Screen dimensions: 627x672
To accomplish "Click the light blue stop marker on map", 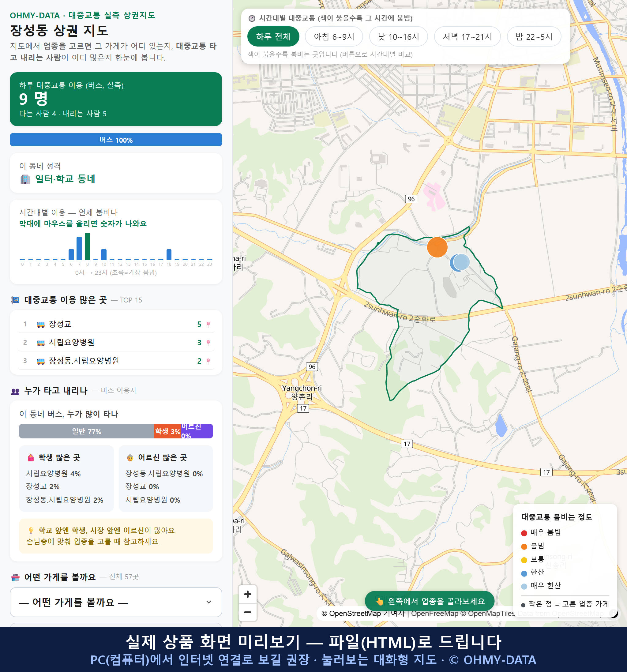I will tap(461, 262).
